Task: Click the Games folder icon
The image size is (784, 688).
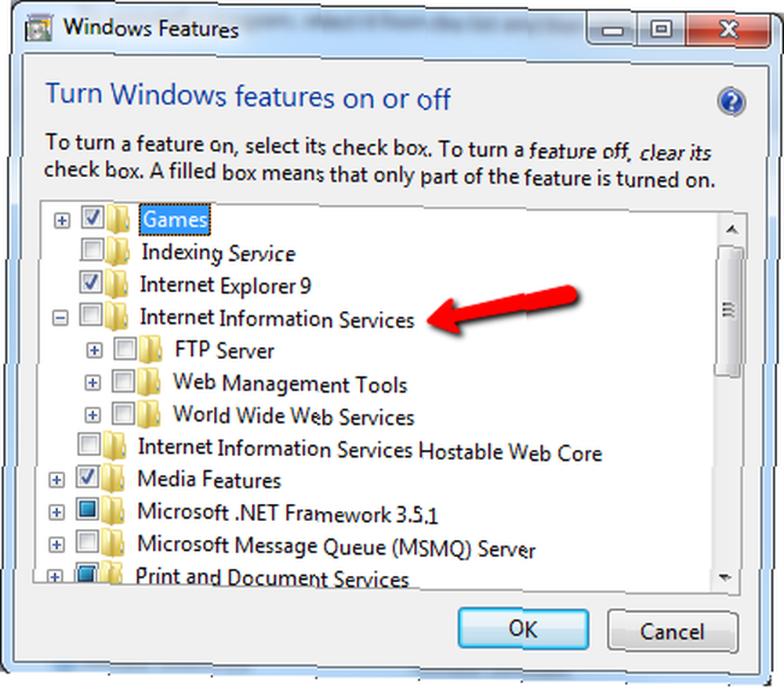Action: pyautogui.click(x=118, y=219)
